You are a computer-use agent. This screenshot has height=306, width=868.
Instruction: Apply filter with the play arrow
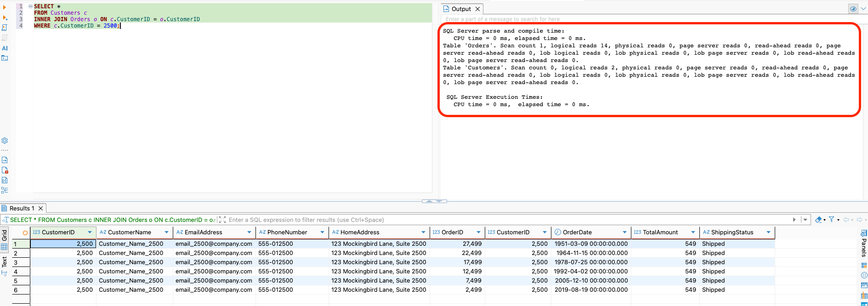pos(794,220)
